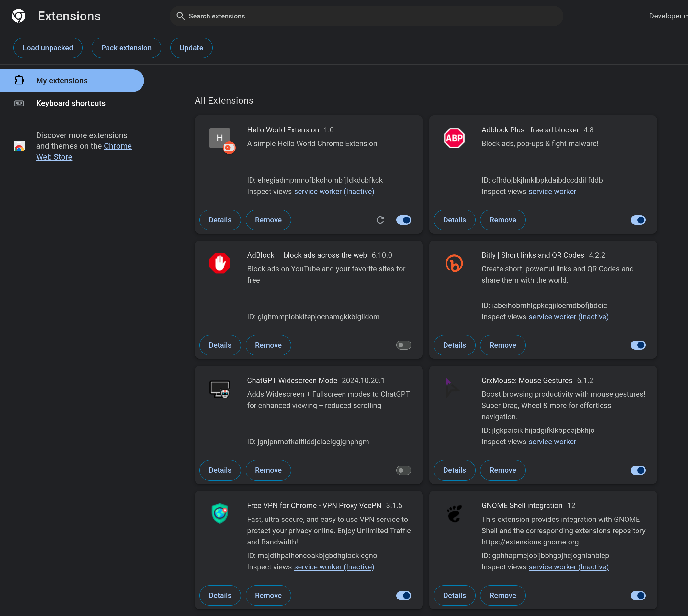The image size is (688, 616).
Task: Turn on ChatGPT Widescreen Mode toggle
Action: 404,470
